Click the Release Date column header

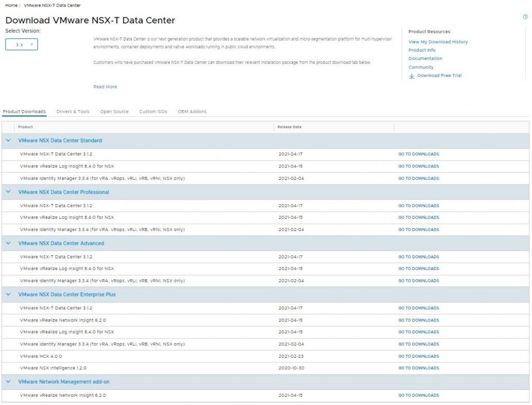(x=289, y=127)
